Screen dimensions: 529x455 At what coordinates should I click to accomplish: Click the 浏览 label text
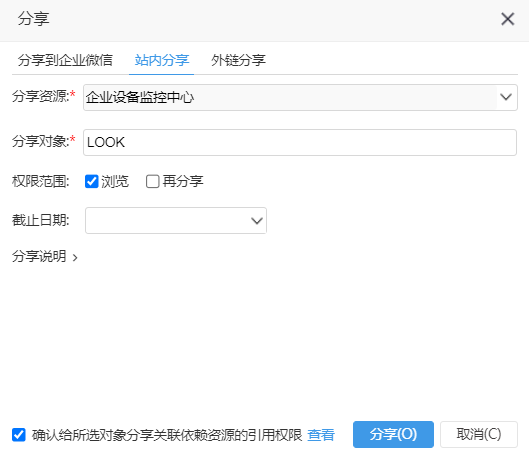(115, 181)
